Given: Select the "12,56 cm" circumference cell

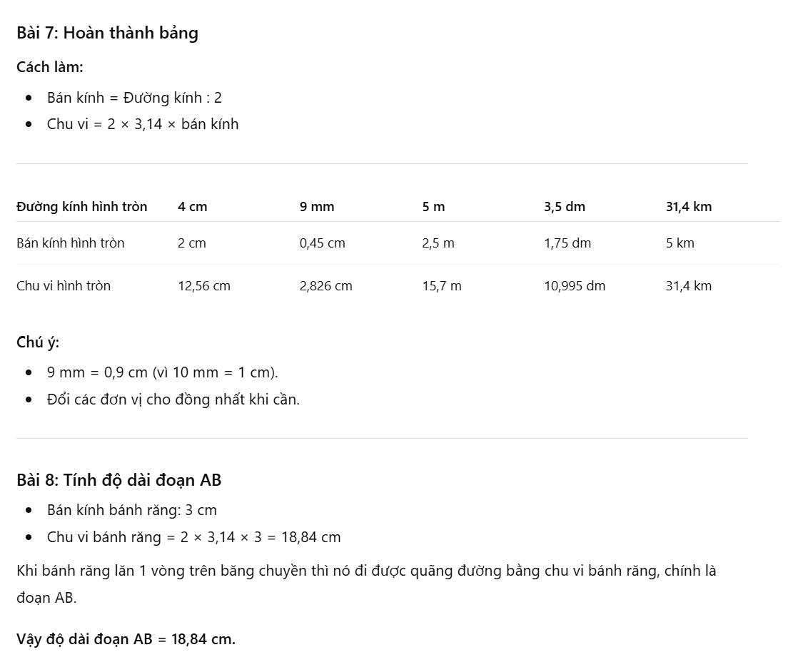Looking at the screenshot, I should (204, 286).
